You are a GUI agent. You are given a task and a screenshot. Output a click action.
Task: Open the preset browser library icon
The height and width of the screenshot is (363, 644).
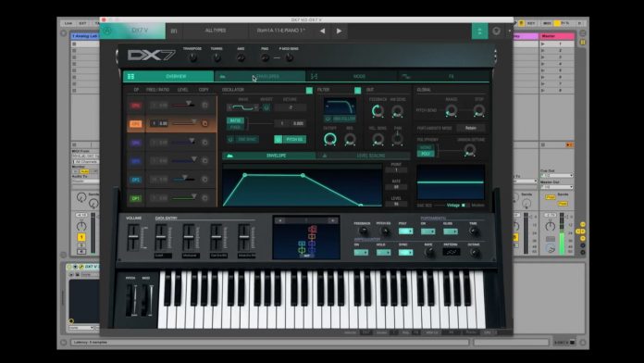click(174, 31)
